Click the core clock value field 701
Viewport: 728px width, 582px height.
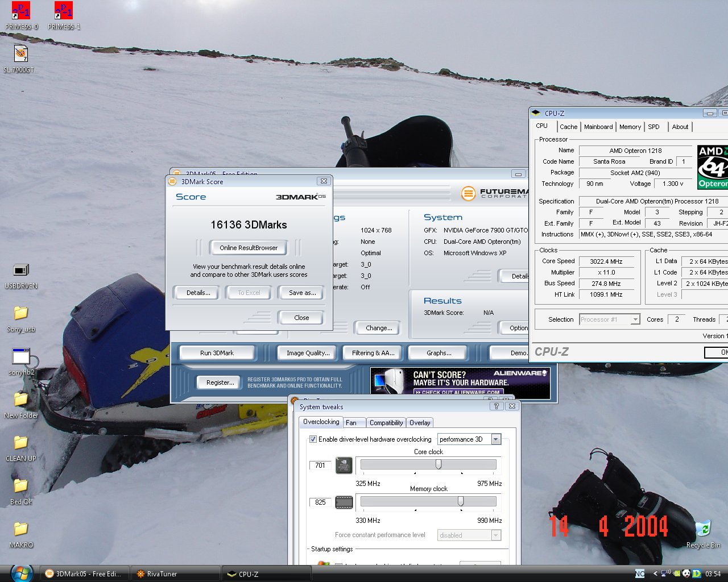tap(320, 465)
